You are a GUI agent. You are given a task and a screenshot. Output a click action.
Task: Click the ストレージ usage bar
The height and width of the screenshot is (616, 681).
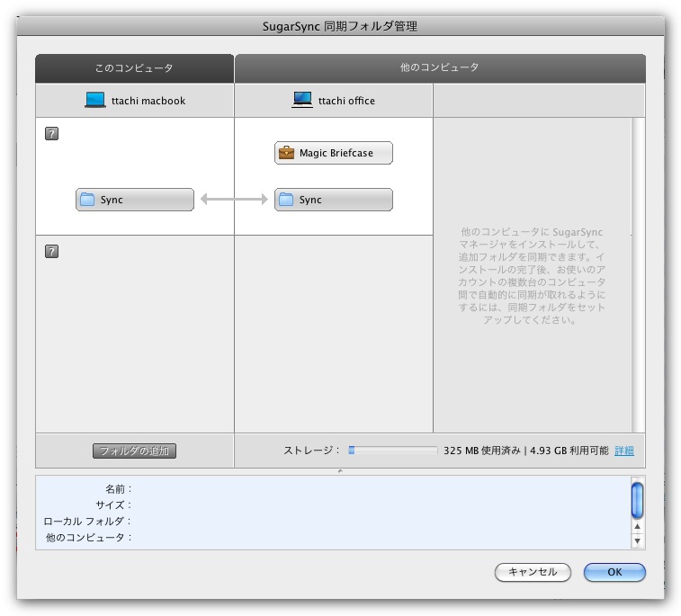pos(393,451)
